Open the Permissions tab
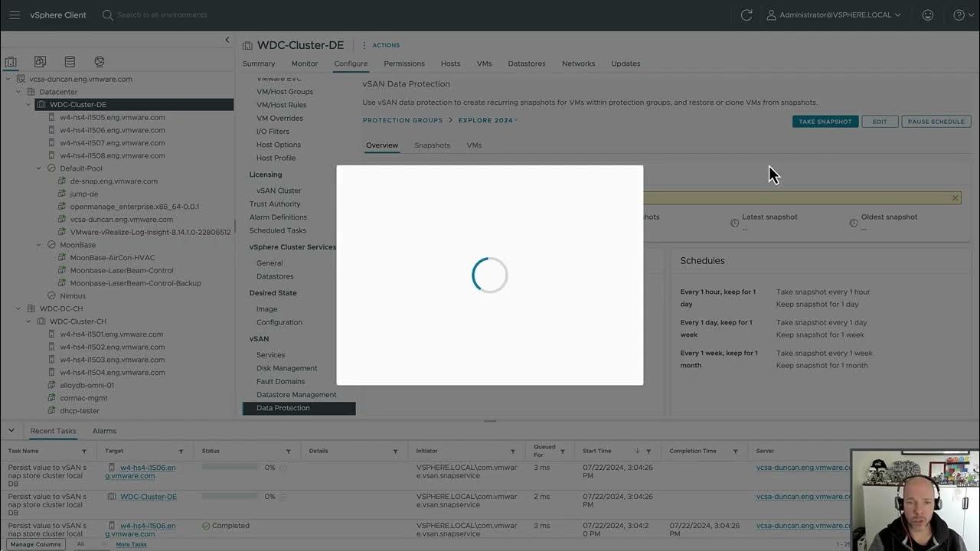 [404, 64]
